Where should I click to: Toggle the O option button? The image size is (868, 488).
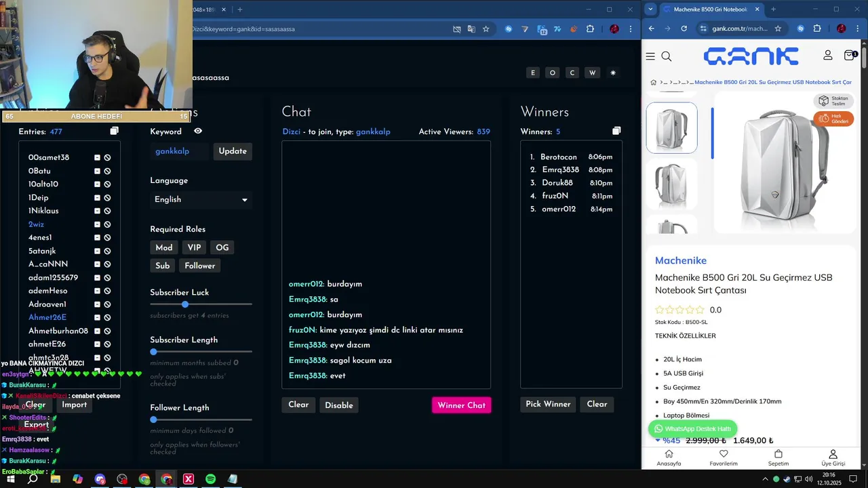553,73
